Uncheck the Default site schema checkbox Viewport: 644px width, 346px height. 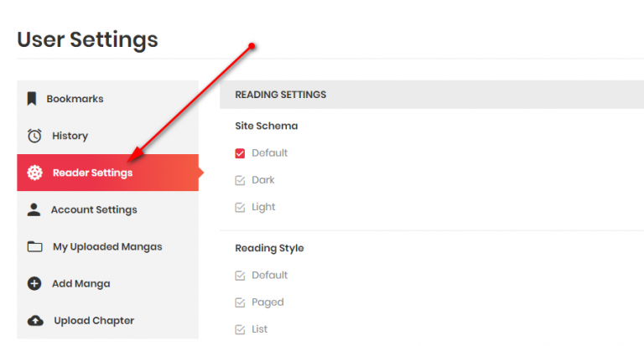click(x=240, y=153)
